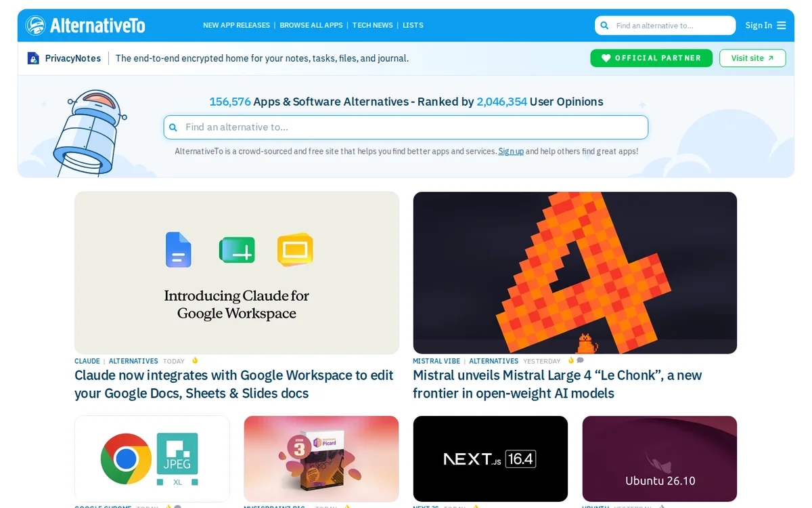Open the LISTS page
Image resolution: width=812 pixels, height=508 pixels.
413,25
